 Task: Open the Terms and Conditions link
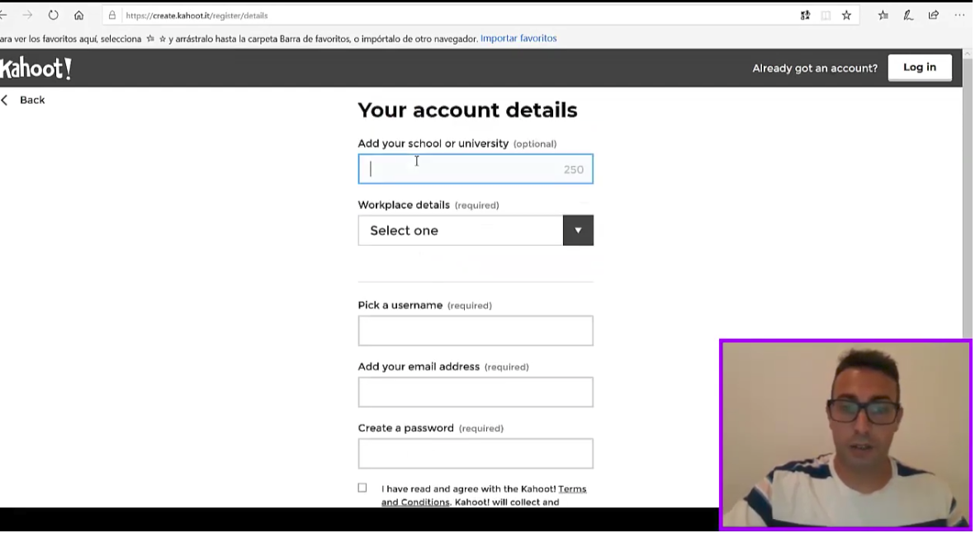484,496
